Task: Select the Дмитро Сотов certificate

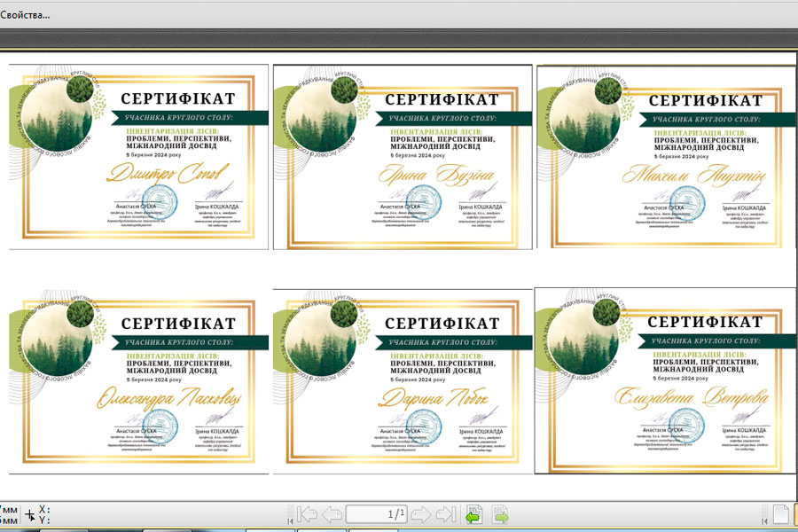Action: tap(137, 157)
